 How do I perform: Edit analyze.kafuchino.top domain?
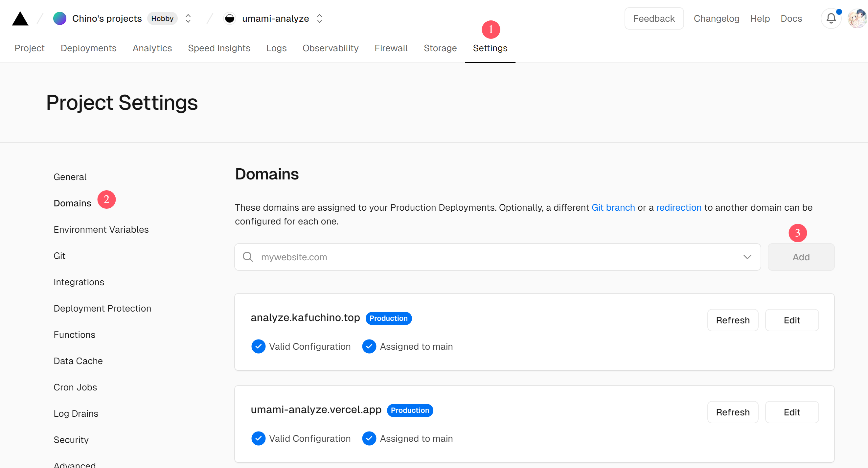click(791, 320)
